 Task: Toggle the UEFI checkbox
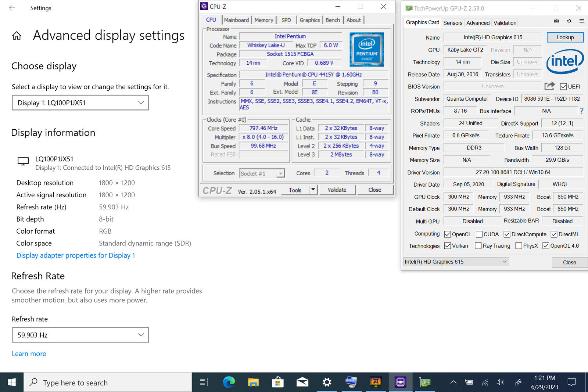coord(563,87)
